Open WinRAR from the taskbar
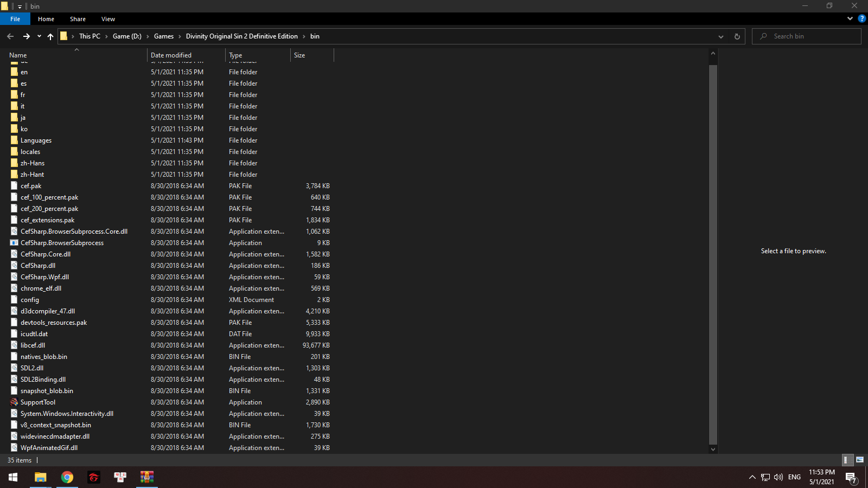 click(147, 477)
